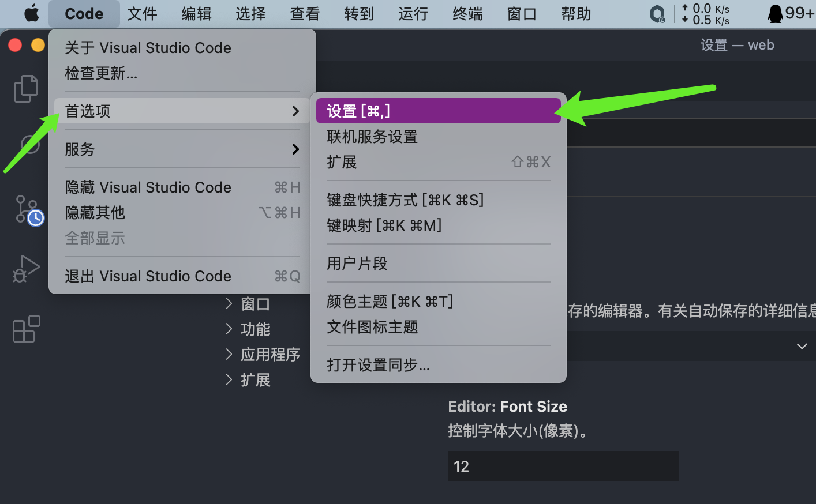Choose 颜色主题 [⌘K ⌘T]
Screen dimensions: 816x504
click(x=439, y=302)
